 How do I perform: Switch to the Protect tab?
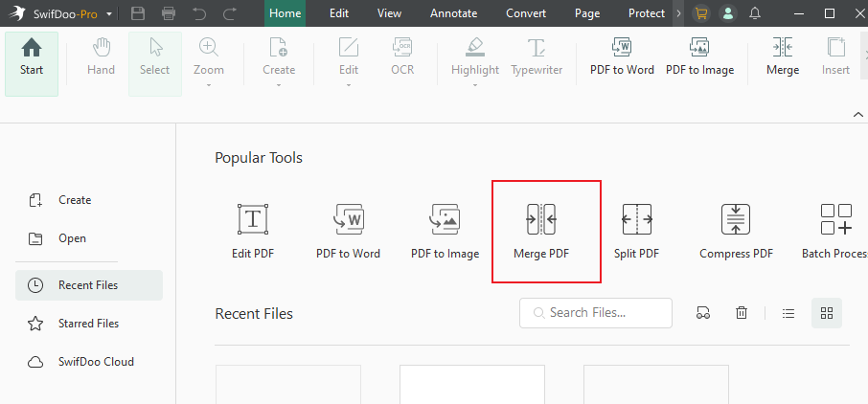[x=647, y=13]
